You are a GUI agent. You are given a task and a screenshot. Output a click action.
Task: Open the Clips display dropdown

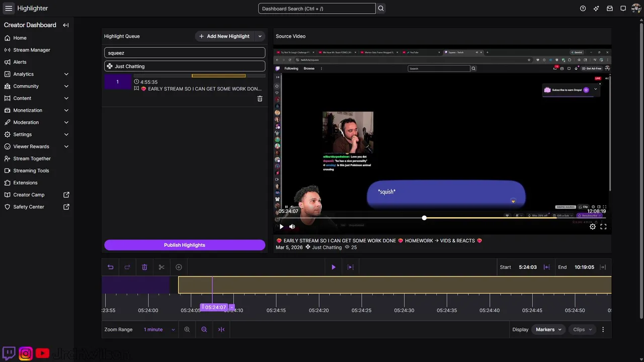(583, 329)
